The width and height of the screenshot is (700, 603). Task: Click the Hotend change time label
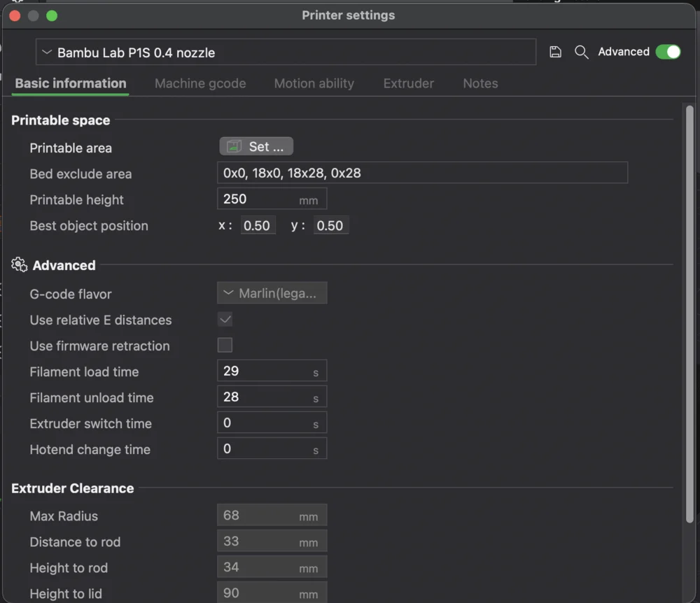(90, 450)
